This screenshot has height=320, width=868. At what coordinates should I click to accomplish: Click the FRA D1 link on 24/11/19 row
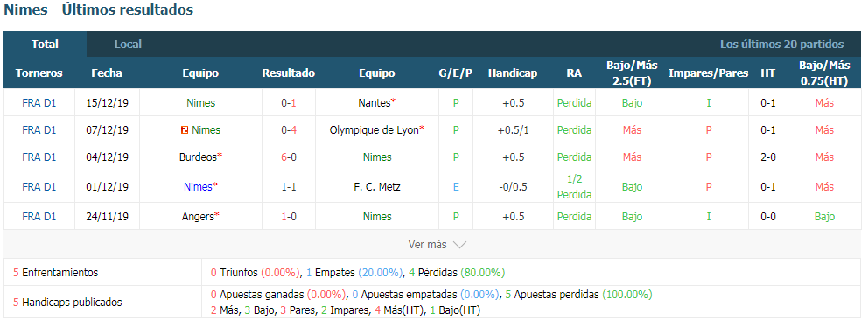39,217
